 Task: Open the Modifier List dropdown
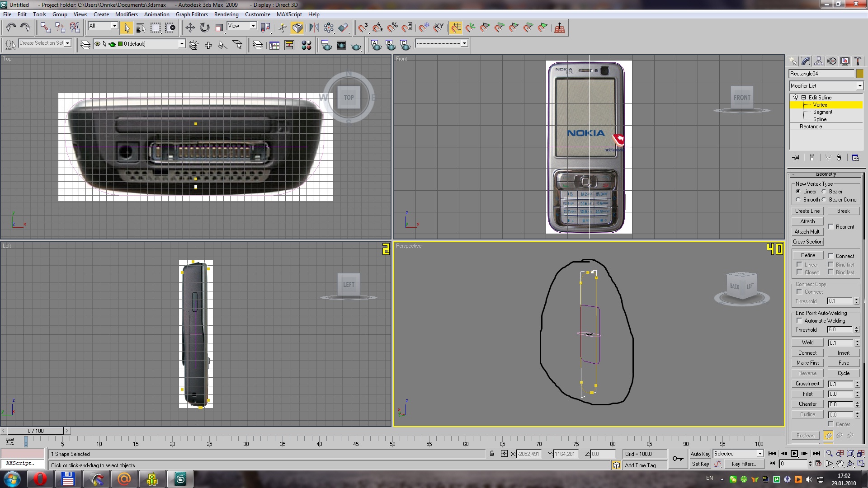pyautogui.click(x=859, y=86)
